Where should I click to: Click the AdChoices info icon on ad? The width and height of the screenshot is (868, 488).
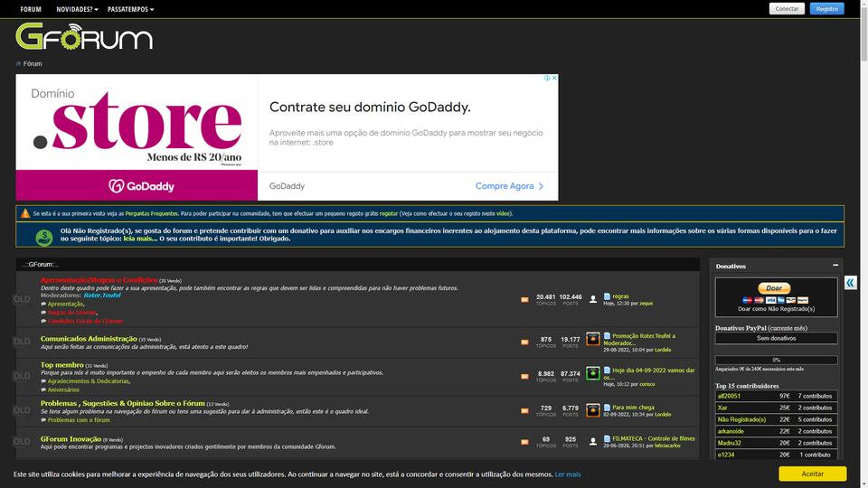[547, 78]
